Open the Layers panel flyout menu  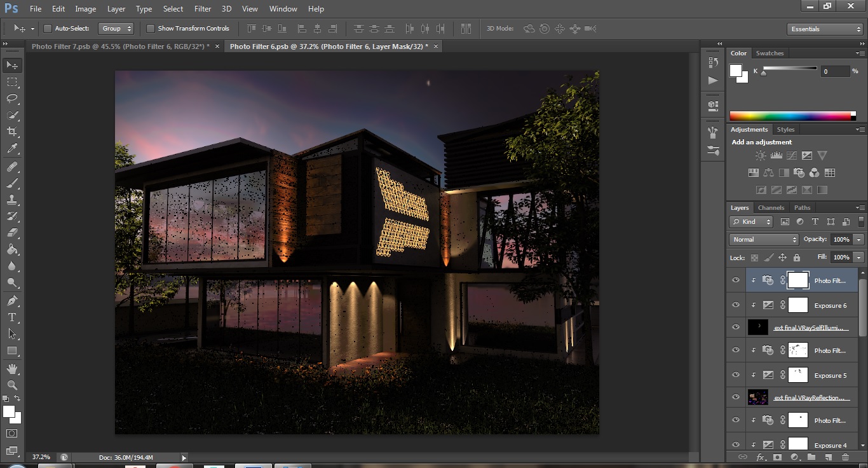point(861,208)
